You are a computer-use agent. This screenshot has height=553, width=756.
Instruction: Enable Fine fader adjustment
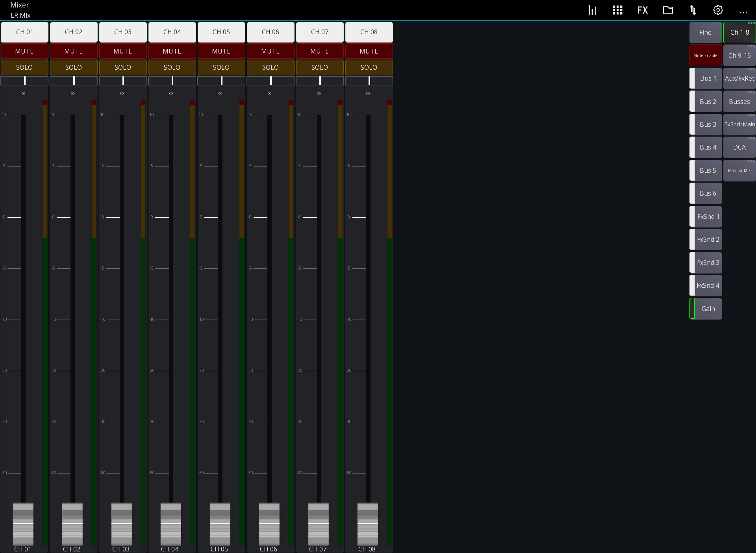[706, 32]
